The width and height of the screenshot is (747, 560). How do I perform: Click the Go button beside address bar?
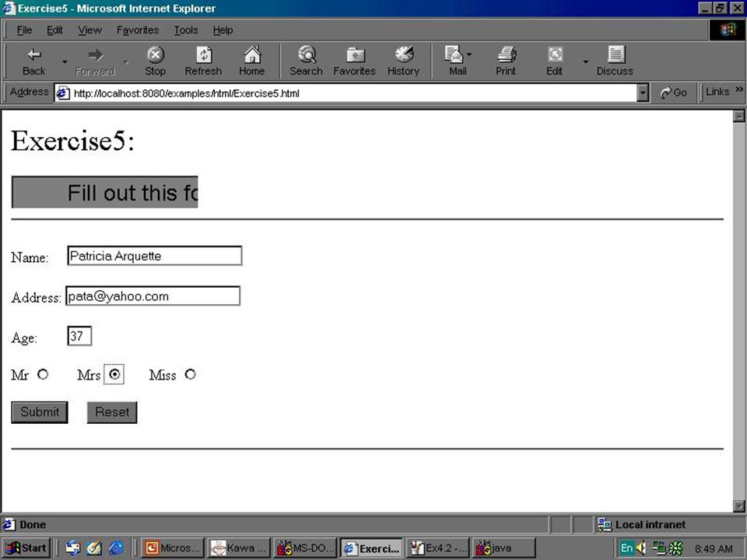tap(673, 93)
